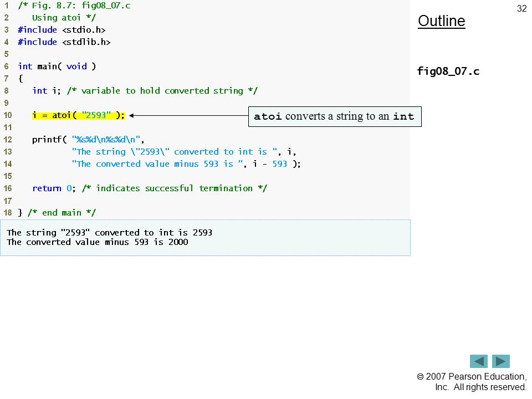Click line number 10

(8, 115)
